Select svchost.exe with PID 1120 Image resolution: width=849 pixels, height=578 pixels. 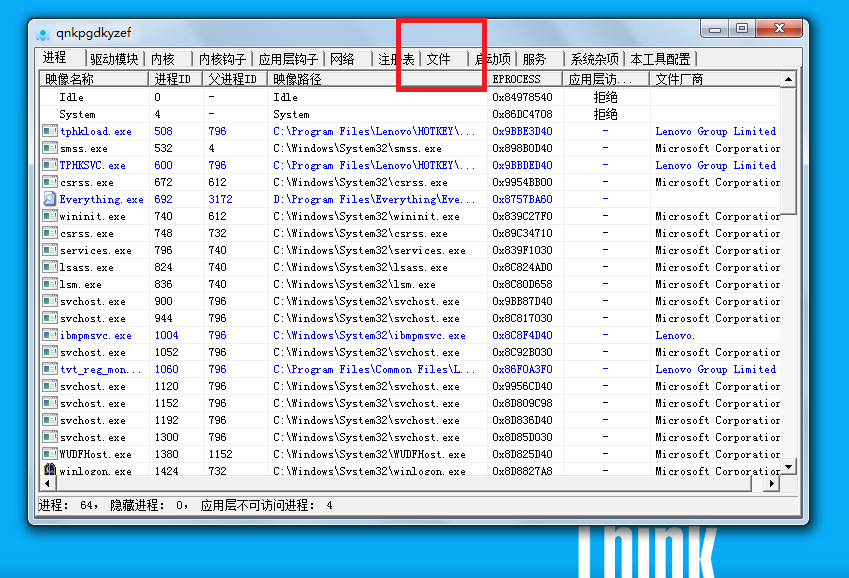click(410, 386)
